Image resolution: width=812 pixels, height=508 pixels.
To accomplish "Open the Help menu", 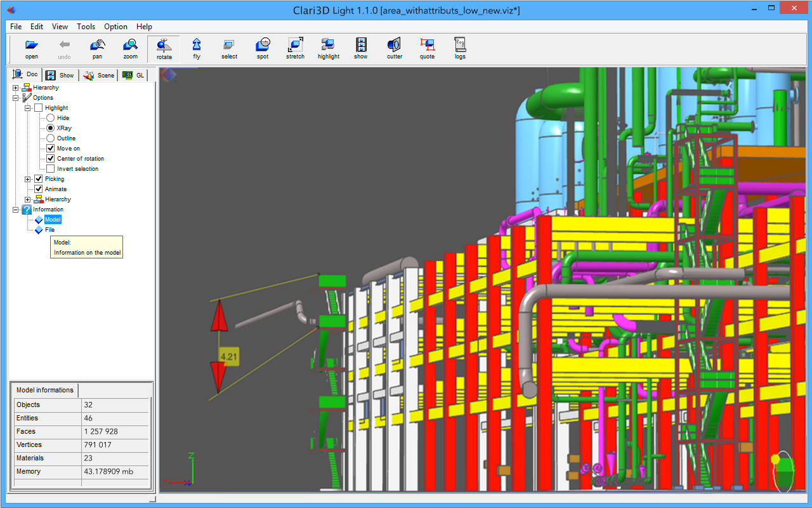I will [x=144, y=27].
